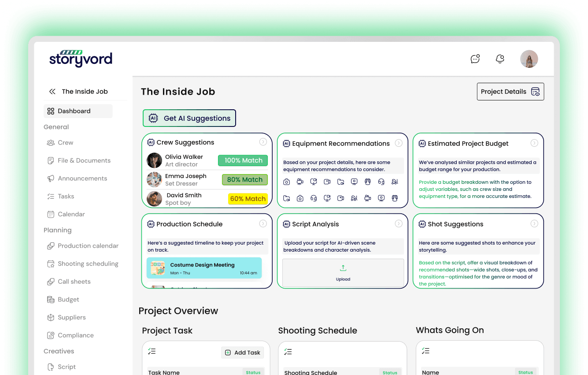Collapse the sidebar using the double-chevron

(52, 91)
